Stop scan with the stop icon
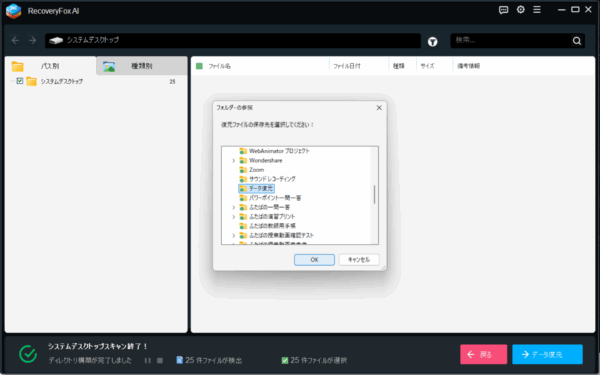This screenshot has width=600, height=375. pyautogui.click(x=160, y=360)
